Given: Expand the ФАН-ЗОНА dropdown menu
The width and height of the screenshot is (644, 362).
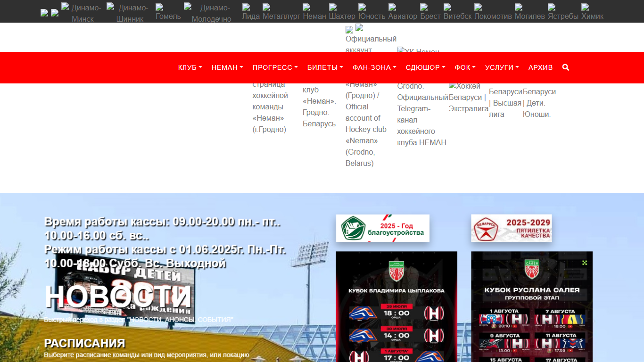Looking at the screenshot, I should (x=374, y=67).
